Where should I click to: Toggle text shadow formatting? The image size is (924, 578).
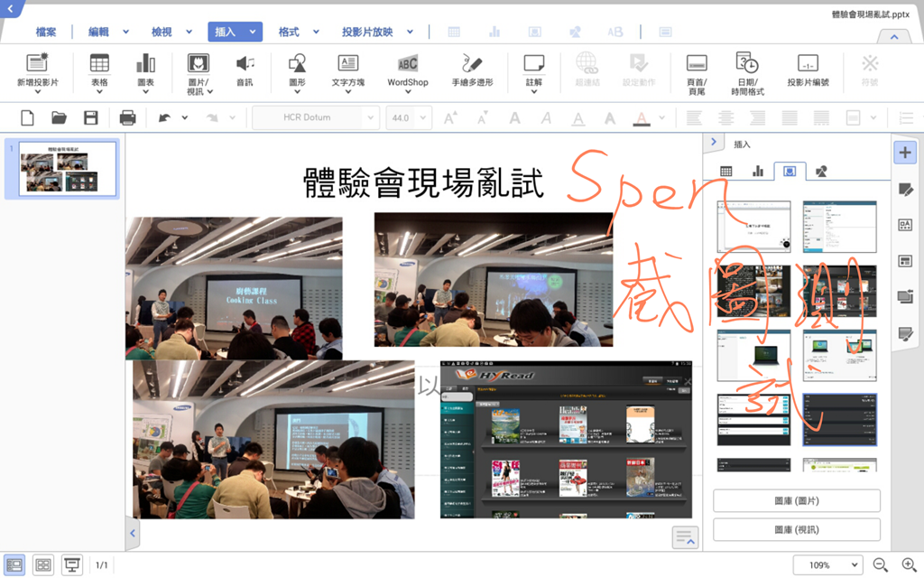[x=610, y=118]
